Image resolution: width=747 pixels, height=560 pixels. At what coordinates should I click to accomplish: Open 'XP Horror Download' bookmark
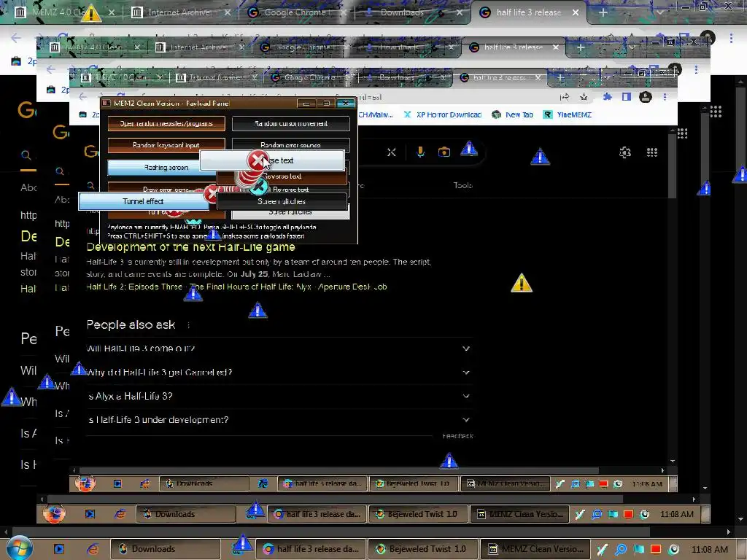click(x=443, y=114)
